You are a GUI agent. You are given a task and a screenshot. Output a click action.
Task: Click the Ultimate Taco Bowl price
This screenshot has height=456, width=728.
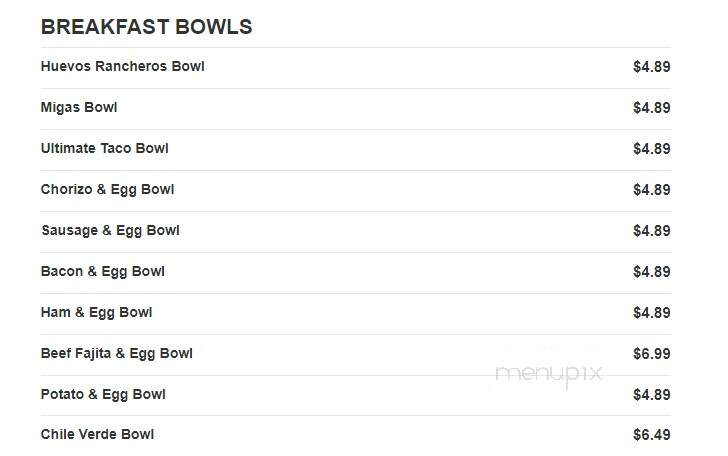click(652, 149)
